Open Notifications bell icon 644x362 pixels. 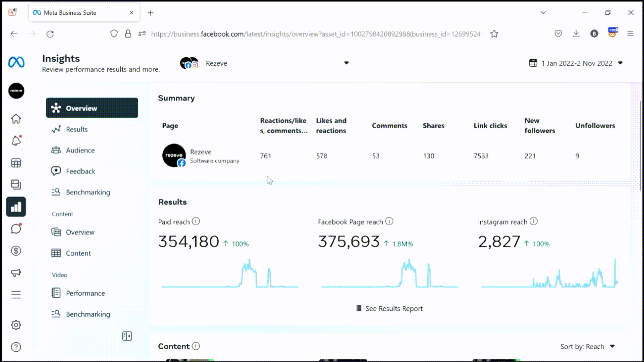[x=16, y=140]
